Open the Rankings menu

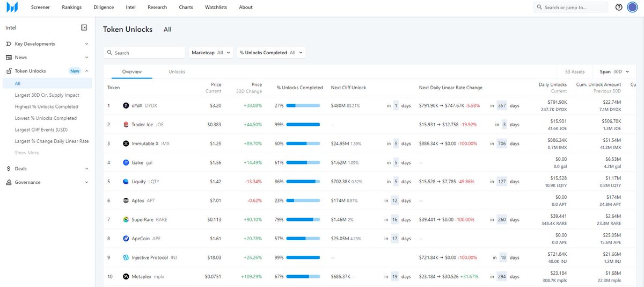pyautogui.click(x=72, y=8)
